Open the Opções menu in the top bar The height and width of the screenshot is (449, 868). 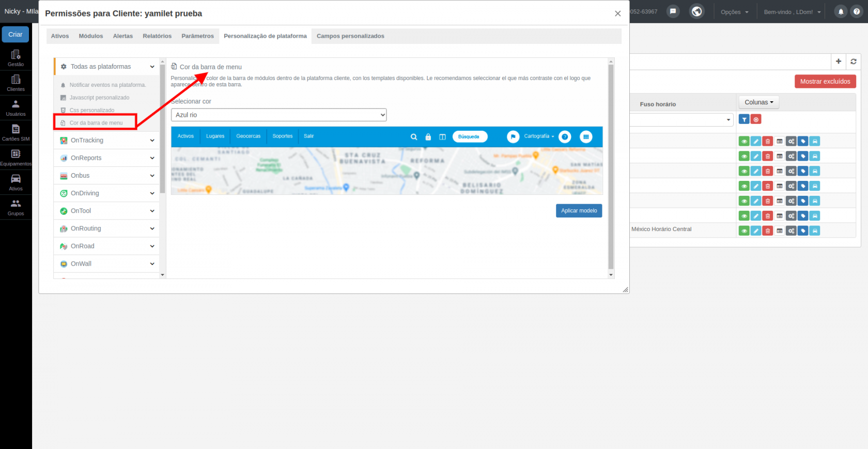[x=734, y=12]
